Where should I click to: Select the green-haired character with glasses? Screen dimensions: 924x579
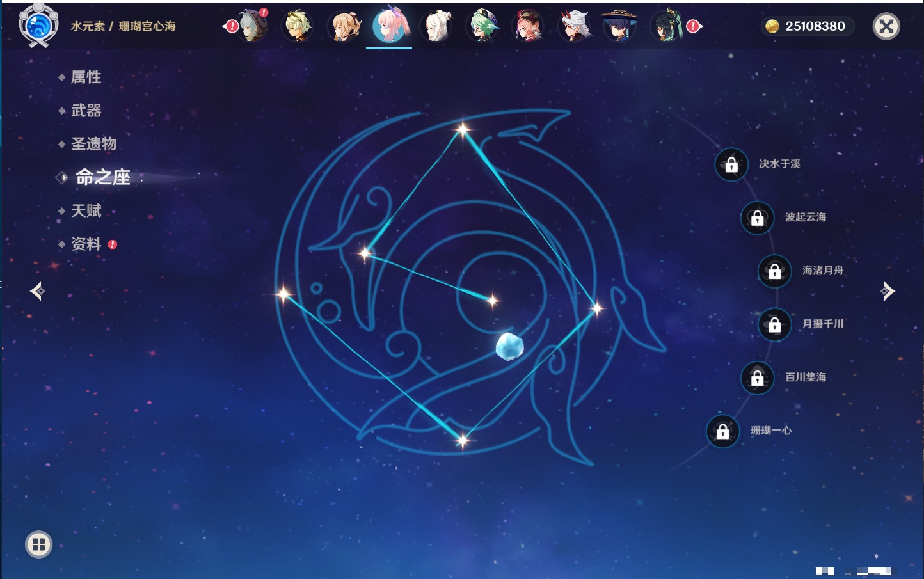(x=482, y=26)
